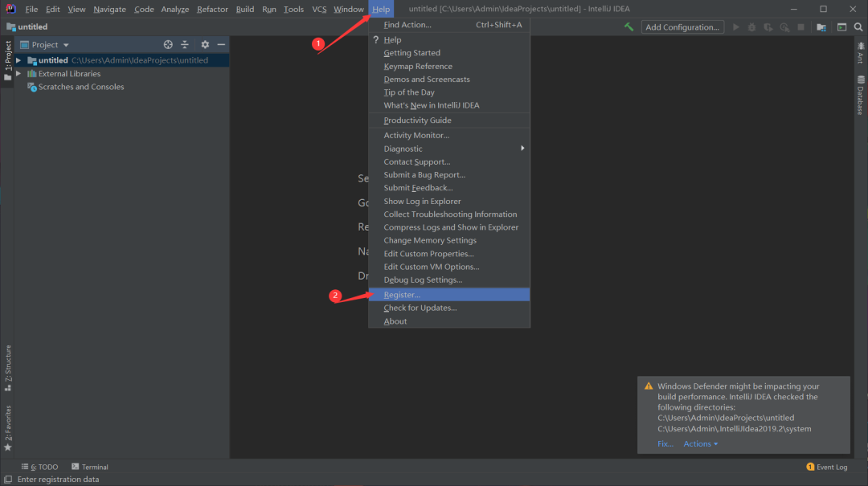Screen dimensions: 868x486
Task: Select About menu item
Action: [449, 321]
